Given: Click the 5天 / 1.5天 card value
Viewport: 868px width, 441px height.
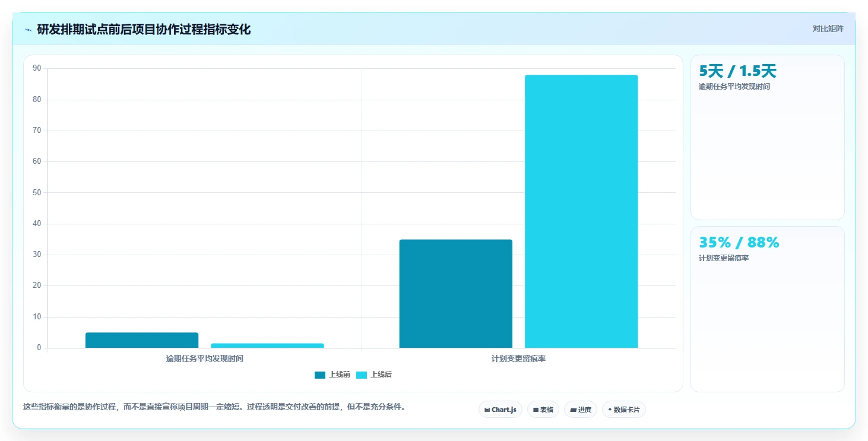Looking at the screenshot, I should (737, 71).
